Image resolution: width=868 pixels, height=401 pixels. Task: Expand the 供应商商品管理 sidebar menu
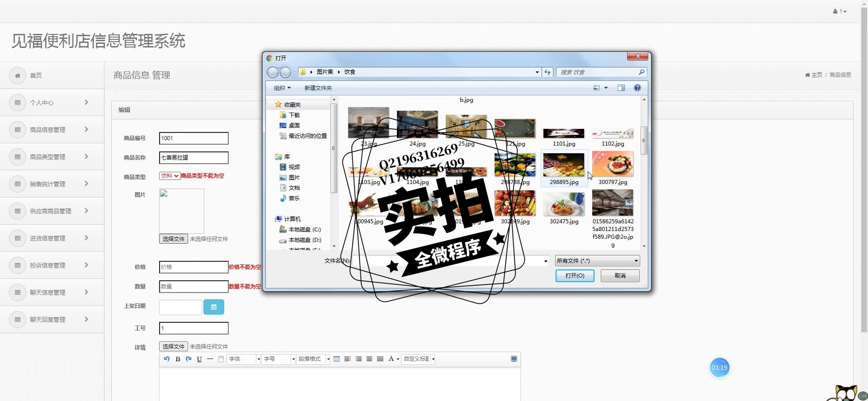pos(52,211)
